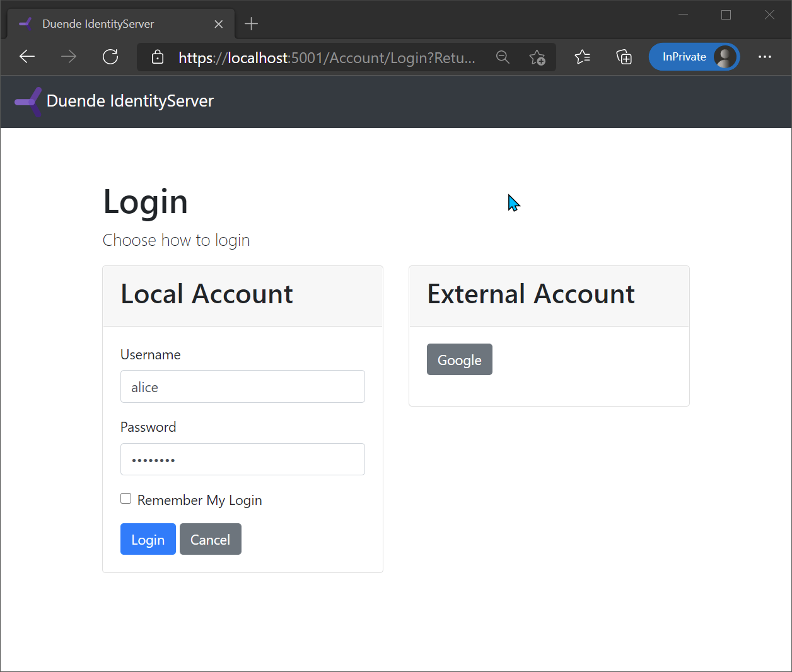Open InPrivate profile menu

pyautogui.click(x=694, y=57)
